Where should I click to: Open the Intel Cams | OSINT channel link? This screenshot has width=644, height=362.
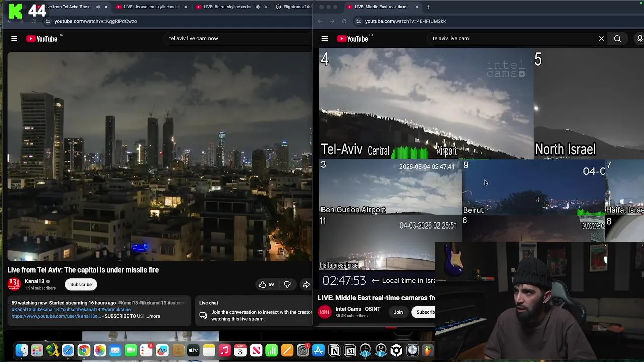coord(358,309)
